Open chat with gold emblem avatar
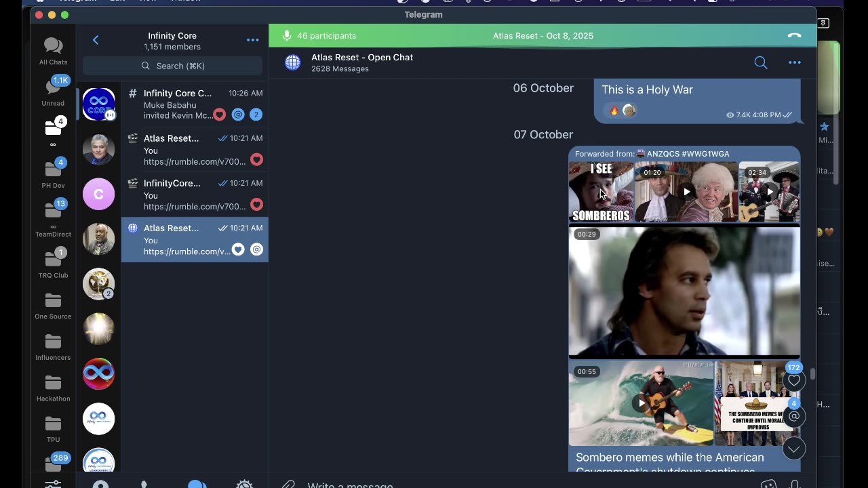 (x=98, y=284)
